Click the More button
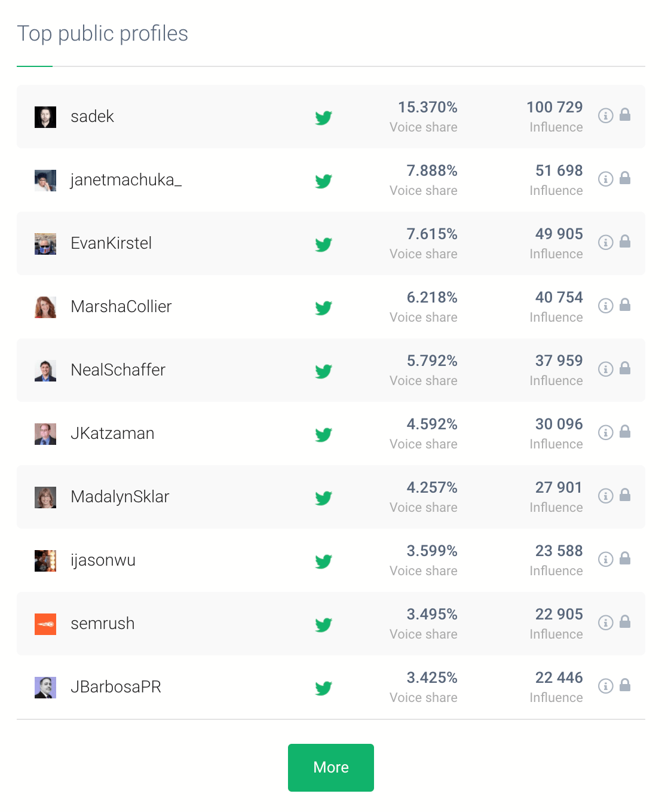The width and height of the screenshot is (668, 812). [331, 768]
